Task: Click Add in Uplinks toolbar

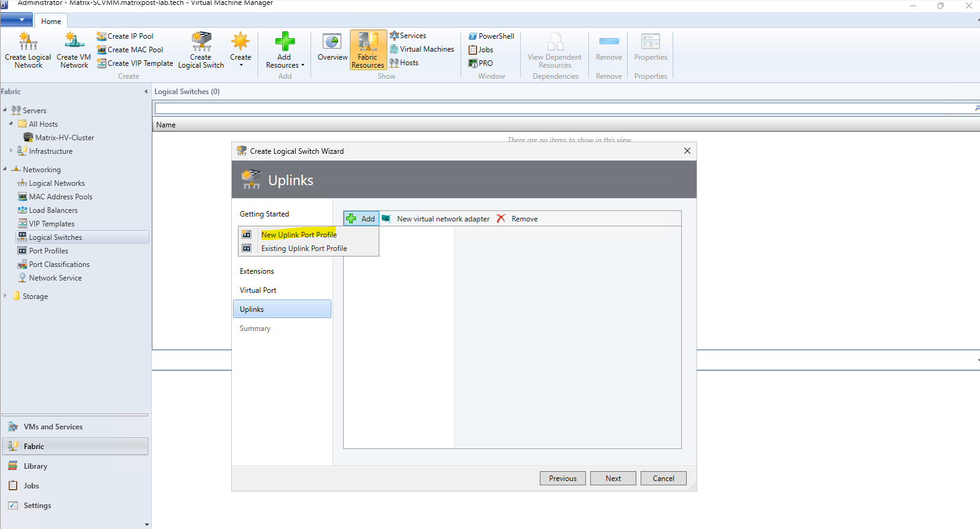Action: coord(361,218)
